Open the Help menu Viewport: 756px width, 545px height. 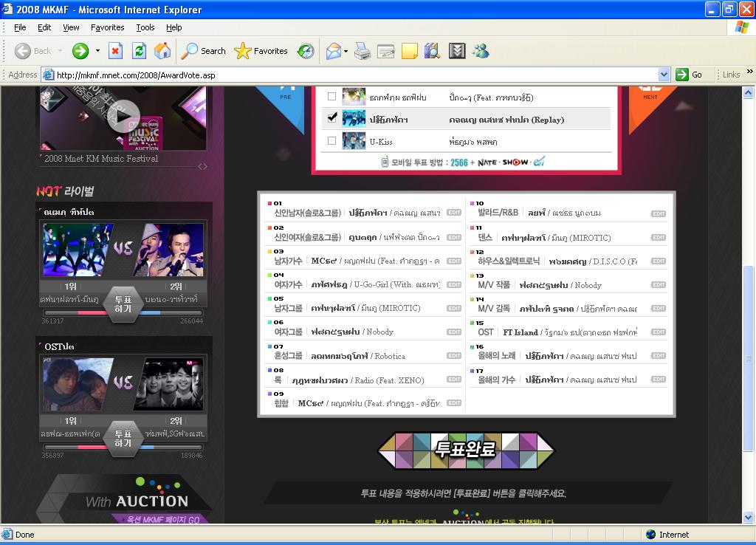(x=174, y=27)
